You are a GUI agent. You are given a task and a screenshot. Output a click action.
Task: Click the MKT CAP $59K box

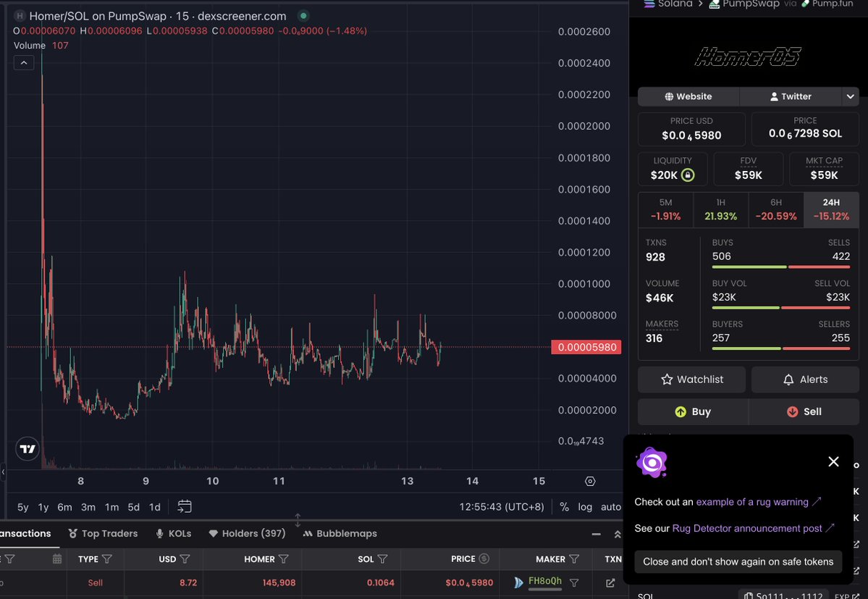pyautogui.click(x=824, y=169)
